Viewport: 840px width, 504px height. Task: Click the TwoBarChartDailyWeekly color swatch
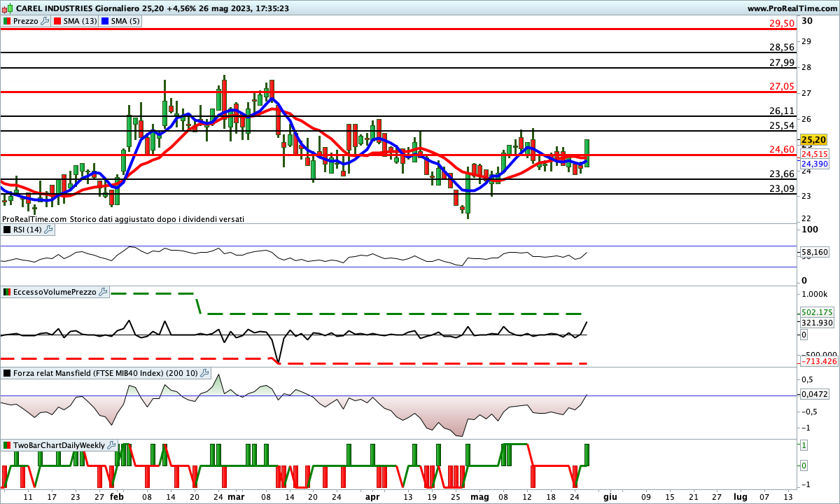tap(7, 445)
